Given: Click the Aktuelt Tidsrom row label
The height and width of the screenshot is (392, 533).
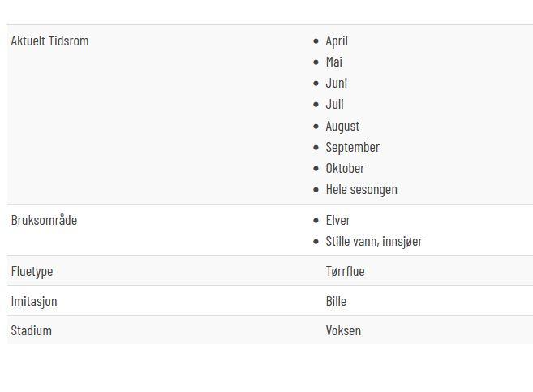Looking at the screenshot, I should click(x=49, y=41).
